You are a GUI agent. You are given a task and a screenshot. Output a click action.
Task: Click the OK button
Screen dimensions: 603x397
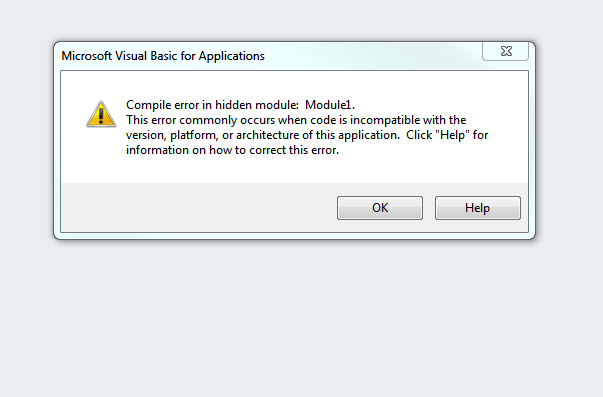(x=380, y=208)
